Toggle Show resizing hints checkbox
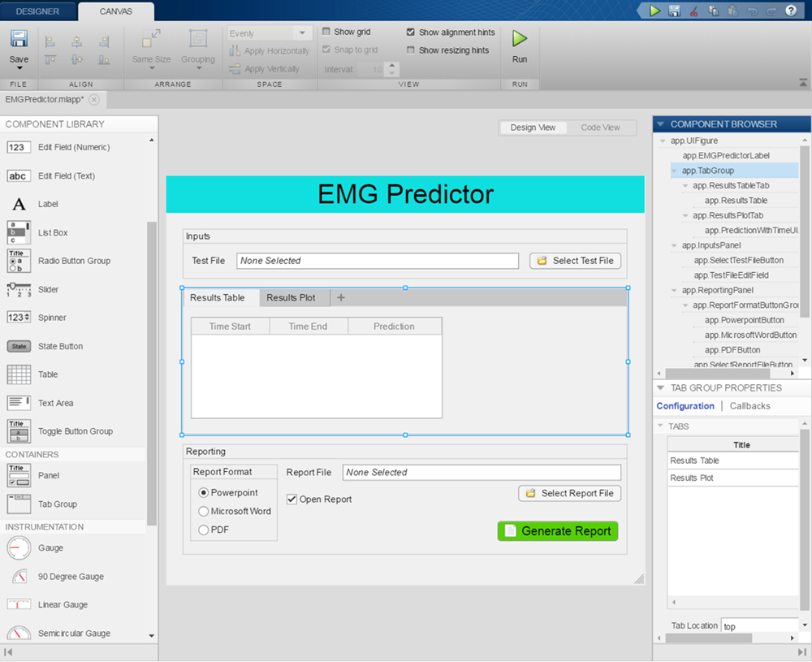 point(412,50)
